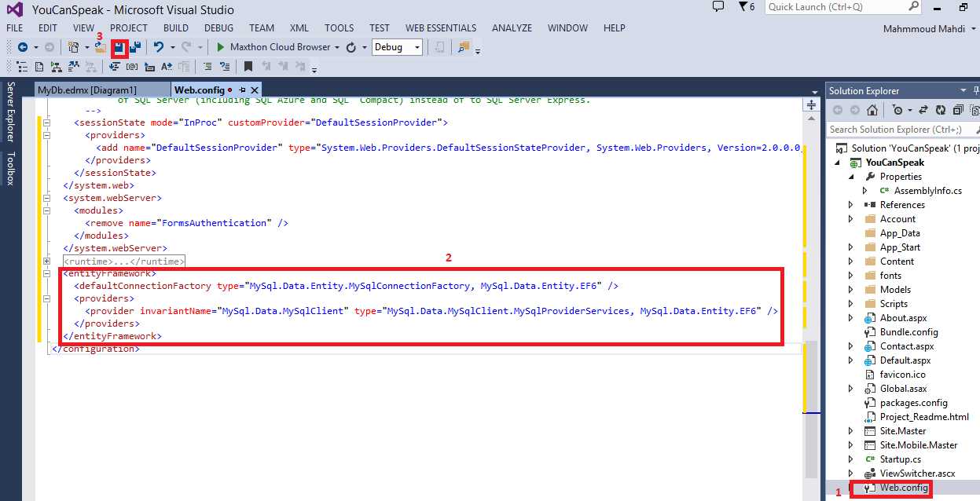This screenshot has width=980, height=501.
Task: Collapse the YouCanSpeak project node
Action: [839, 163]
